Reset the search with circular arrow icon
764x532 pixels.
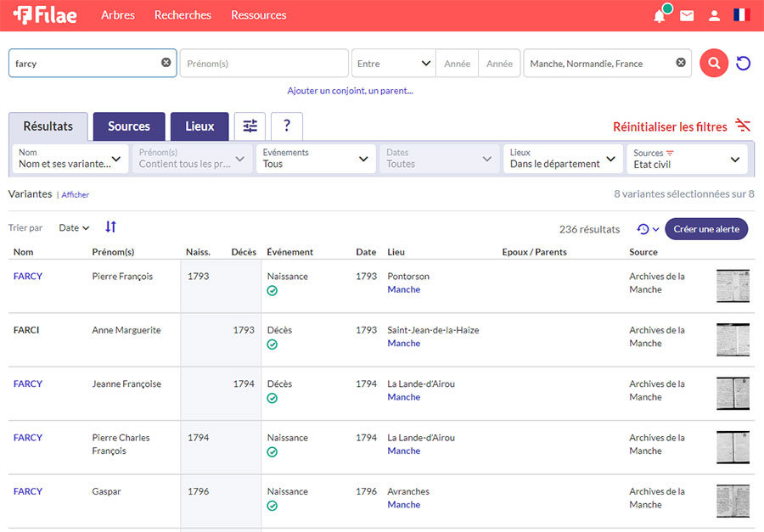[x=744, y=64]
